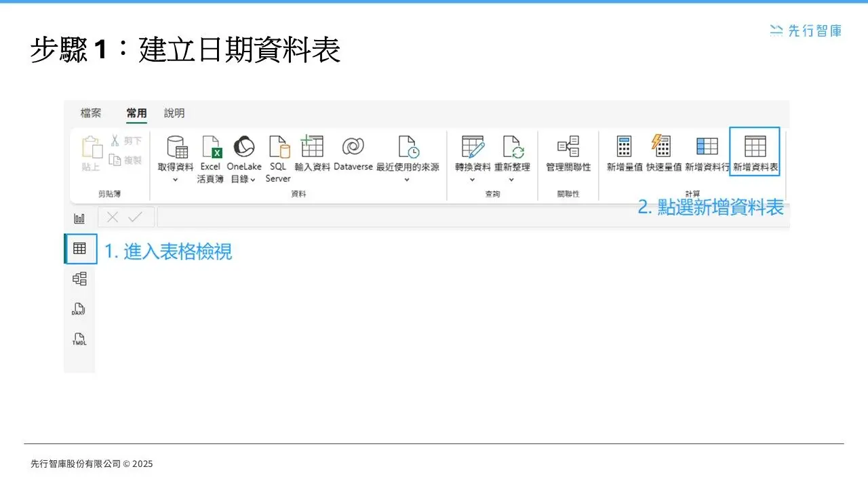Click 管理關聯性 (Manage Relationships) icon
868x488 pixels.
tap(568, 146)
